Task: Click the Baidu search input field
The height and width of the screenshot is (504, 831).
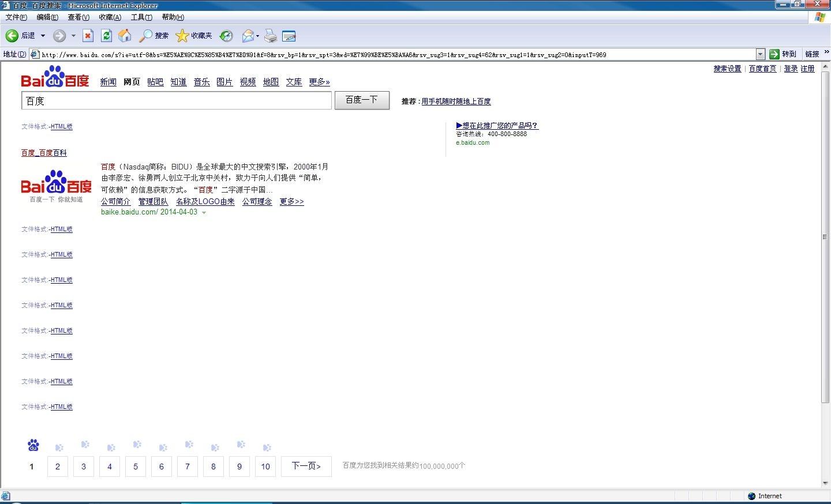Action: [x=176, y=101]
